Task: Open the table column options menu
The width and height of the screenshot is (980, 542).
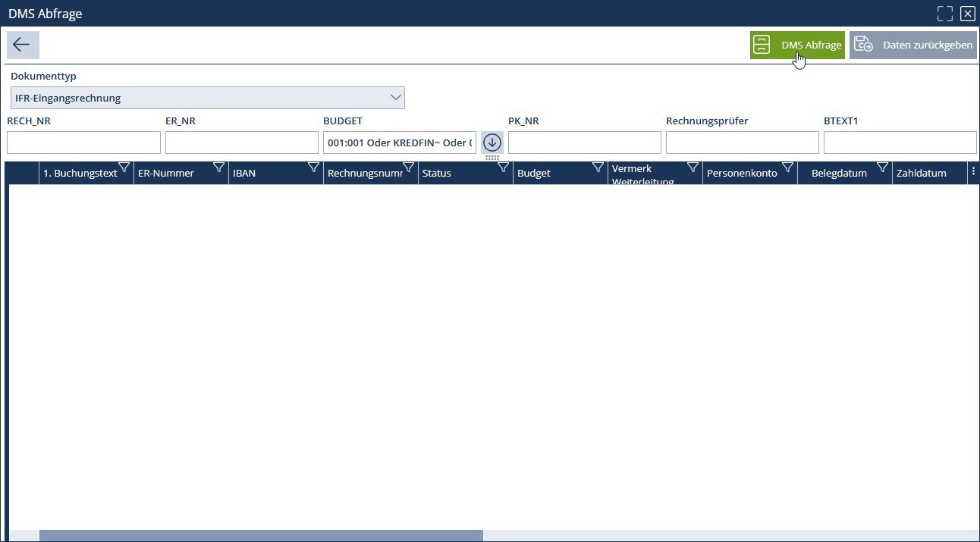Action: pos(973,172)
